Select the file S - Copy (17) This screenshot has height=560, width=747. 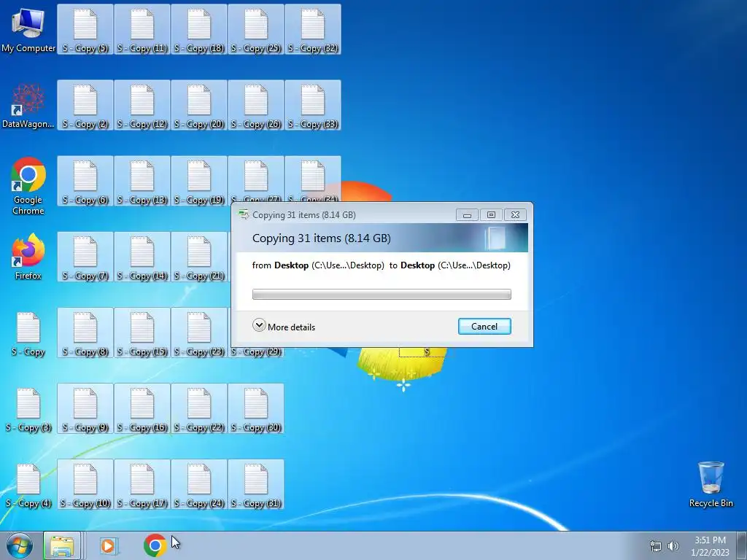tap(142, 484)
